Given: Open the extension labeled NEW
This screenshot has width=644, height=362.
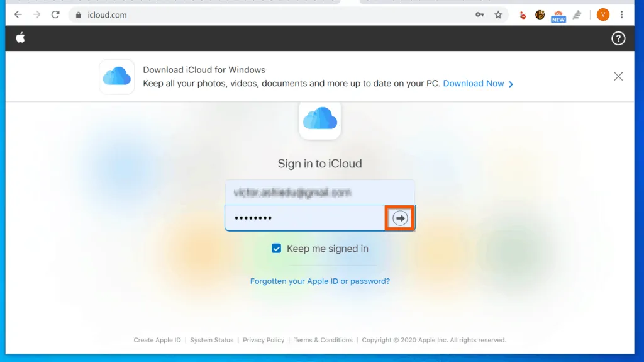Looking at the screenshot, I should click(558, 16).
